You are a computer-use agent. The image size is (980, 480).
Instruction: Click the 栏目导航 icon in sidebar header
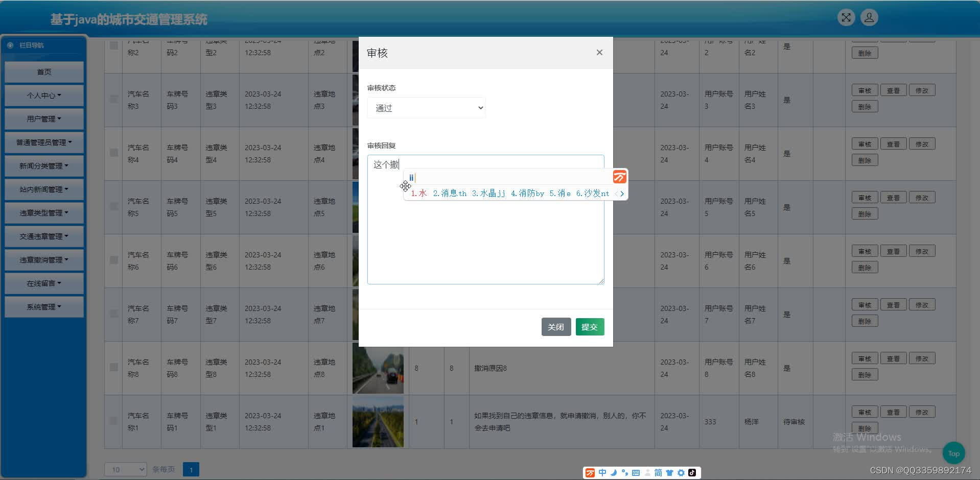pos(10,45)
